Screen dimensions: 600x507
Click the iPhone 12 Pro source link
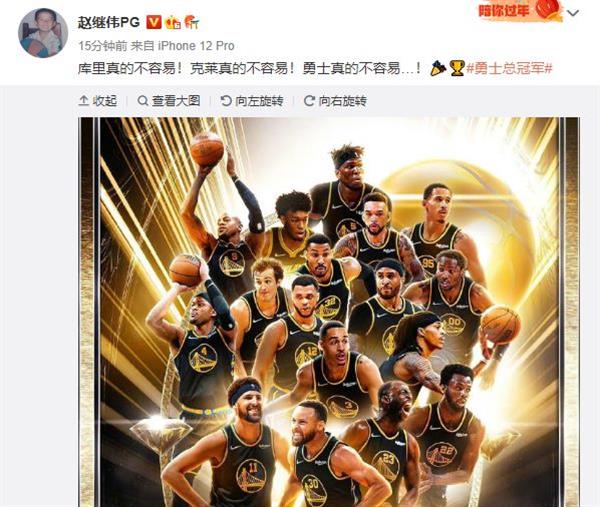pyautogui.click(x=196, y=46)
